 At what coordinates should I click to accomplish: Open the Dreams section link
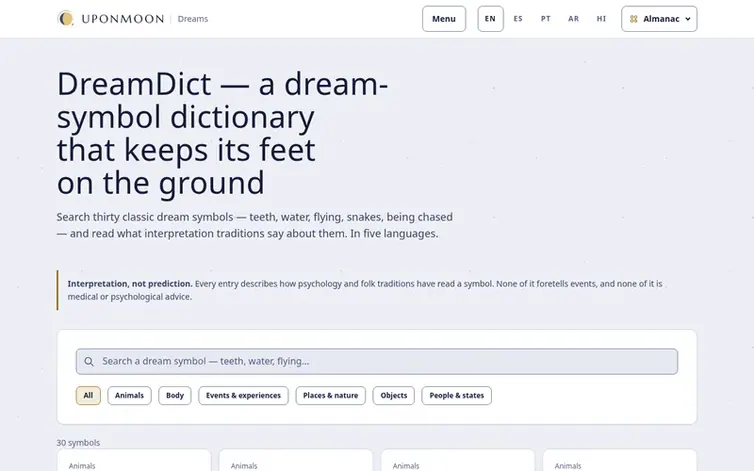tap(193, 19)
